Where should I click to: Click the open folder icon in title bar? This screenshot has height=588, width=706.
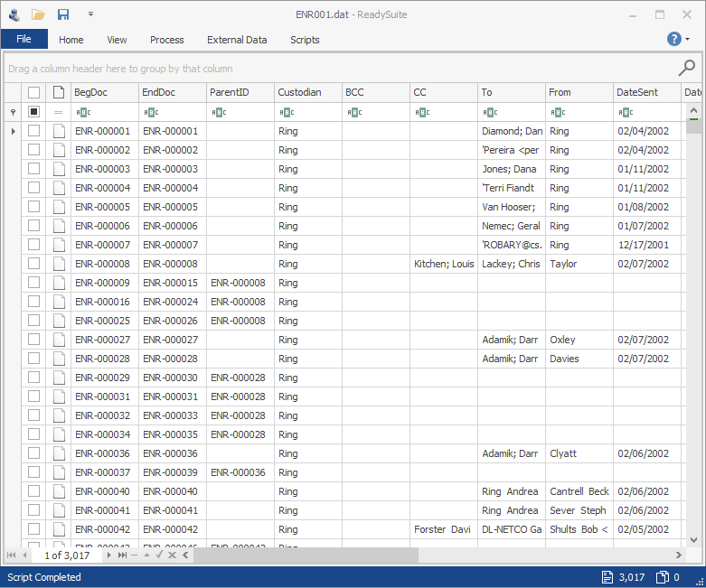(38, 14)
